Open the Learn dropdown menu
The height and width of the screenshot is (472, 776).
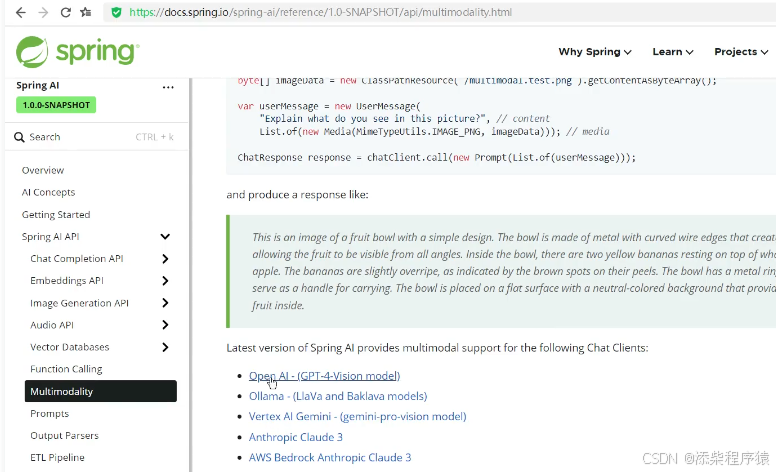pos(672,51)
